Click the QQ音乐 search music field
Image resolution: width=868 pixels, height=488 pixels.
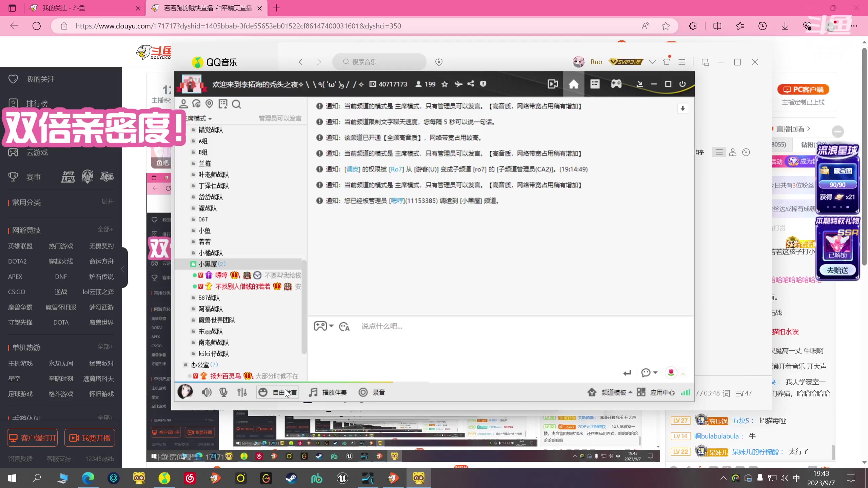coord(379,62)
